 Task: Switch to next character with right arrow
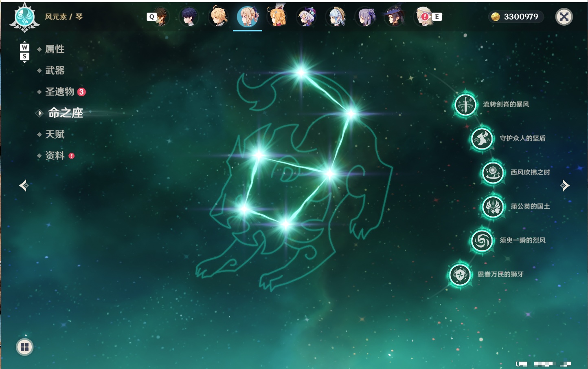point(565,186)
